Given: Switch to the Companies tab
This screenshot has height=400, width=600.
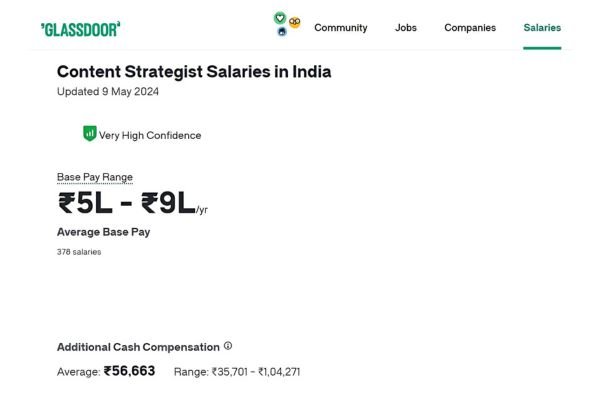Looking at the screenshot, I should click(x=470, y=28).
